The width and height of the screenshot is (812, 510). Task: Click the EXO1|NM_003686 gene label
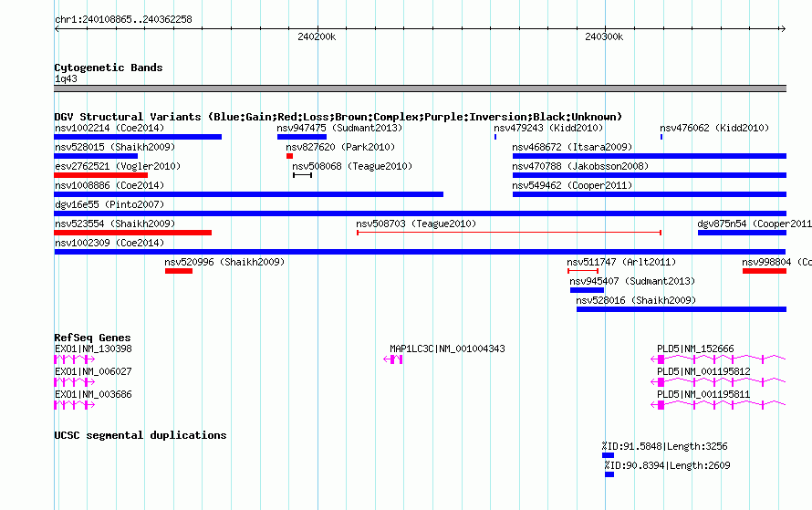pos(93,394)
